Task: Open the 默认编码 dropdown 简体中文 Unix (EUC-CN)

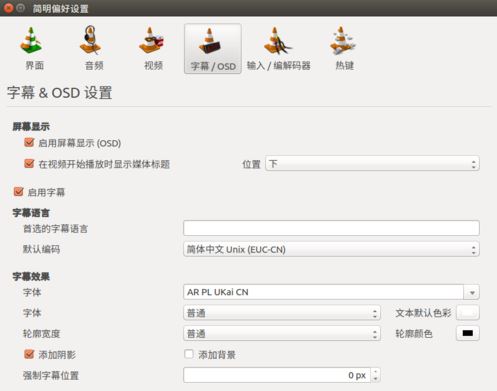Action: pos(331,249)
